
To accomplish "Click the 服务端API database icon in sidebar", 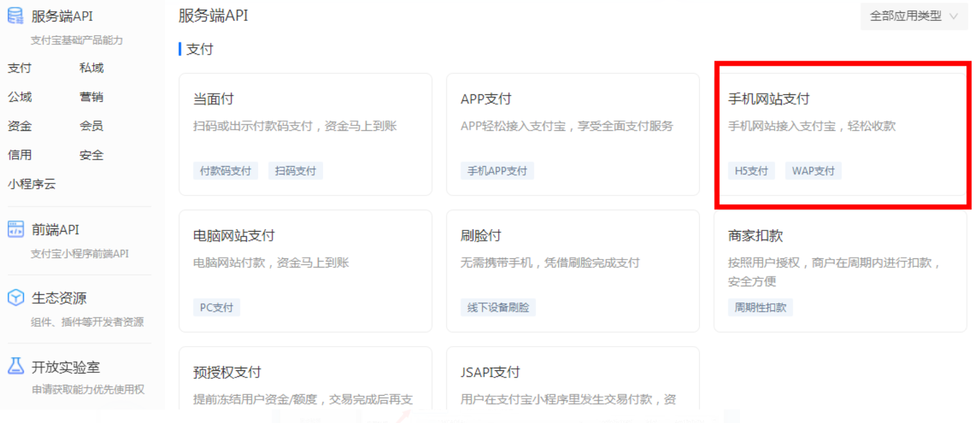I will point(17,14).
